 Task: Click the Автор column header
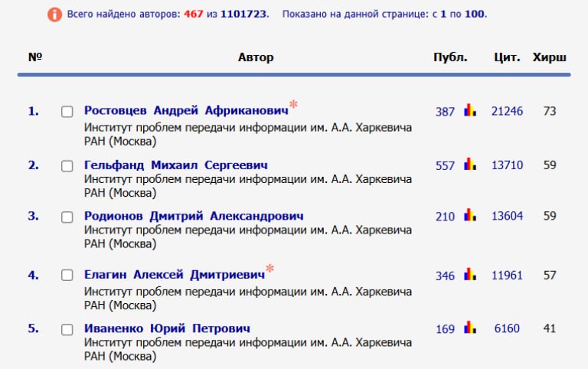[x=256, y=57]
